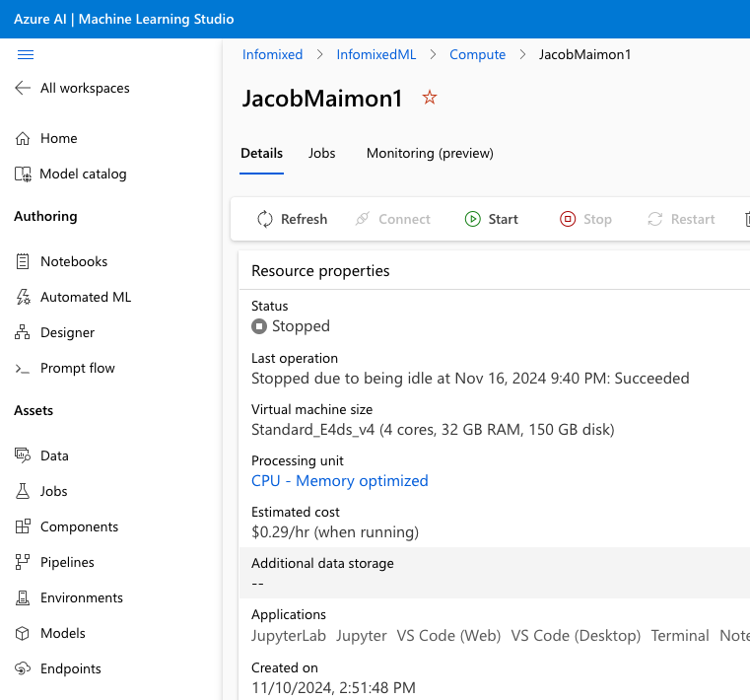This screenshot has width=750, height=700.
Task: Click the Refresh circular arrows icon
Action: (x=265, y=219)
